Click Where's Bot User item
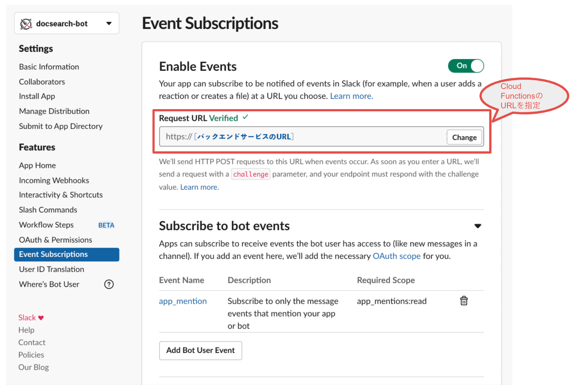 coord(49,285)
